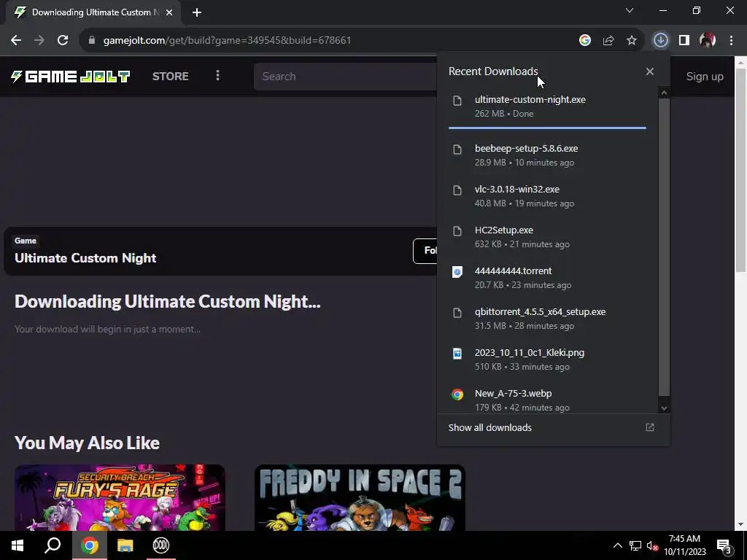The width and height of the screenshot is (747, 560).
Task: Open 2023_10_11_0c1_Kleki.png download
Action: click(x=547, y=359)
